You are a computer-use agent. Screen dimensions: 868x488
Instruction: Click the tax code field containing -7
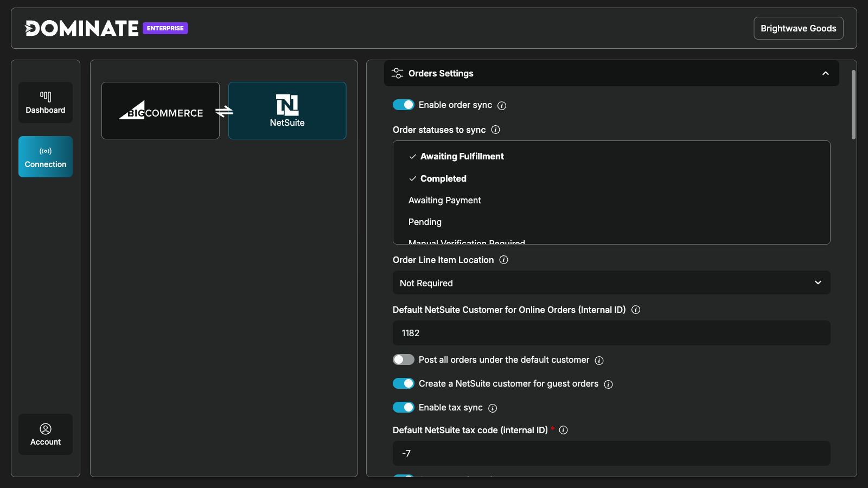[611, 453]
